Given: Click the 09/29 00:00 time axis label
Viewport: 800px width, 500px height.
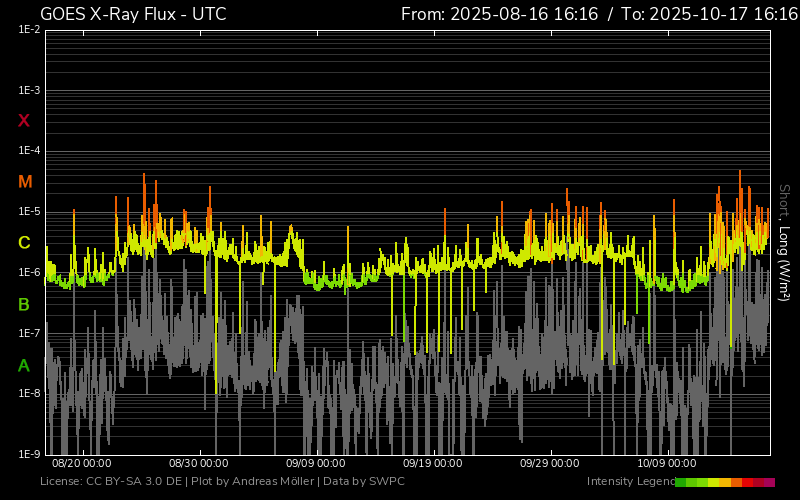Looking at the screenshot, I should pos(549,463).
